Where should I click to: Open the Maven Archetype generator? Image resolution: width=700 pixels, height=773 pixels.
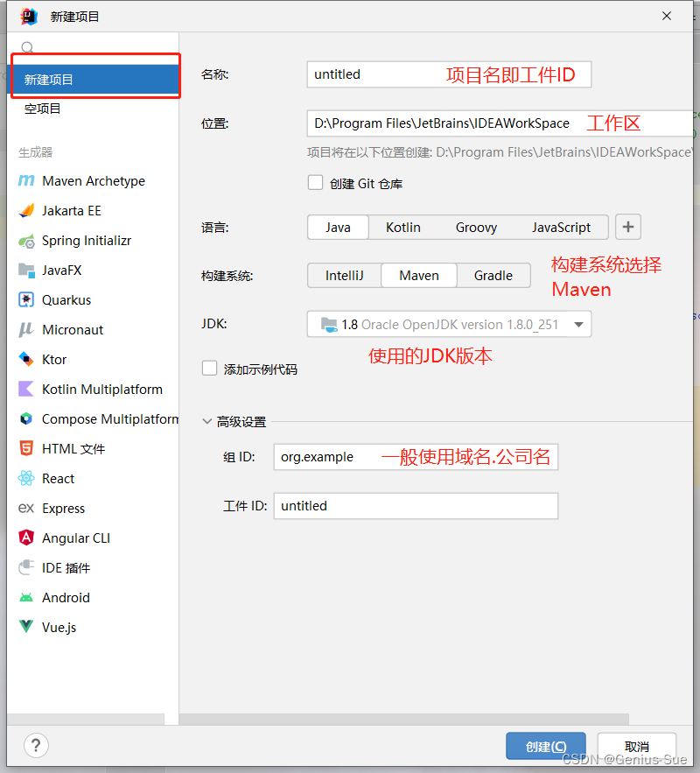point(91,180)
